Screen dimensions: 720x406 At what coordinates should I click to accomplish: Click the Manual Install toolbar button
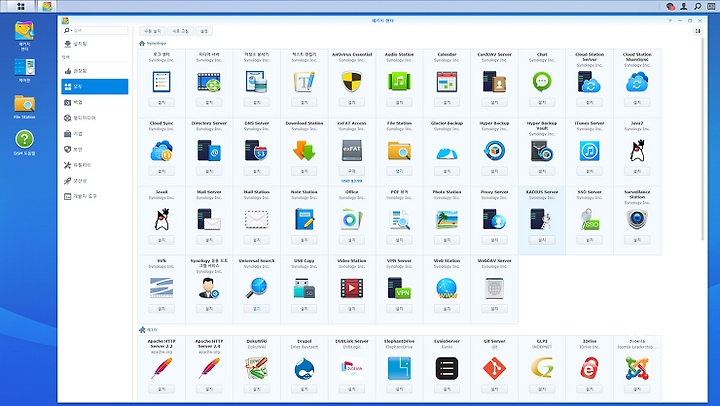point(152,31)
